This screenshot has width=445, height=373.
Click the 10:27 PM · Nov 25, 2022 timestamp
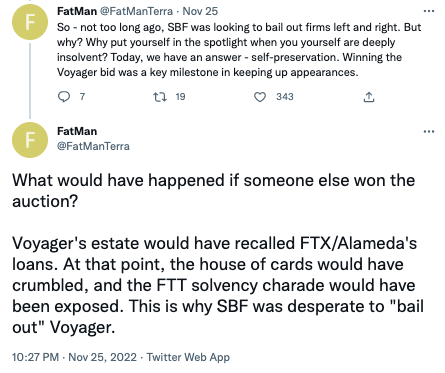74,357
